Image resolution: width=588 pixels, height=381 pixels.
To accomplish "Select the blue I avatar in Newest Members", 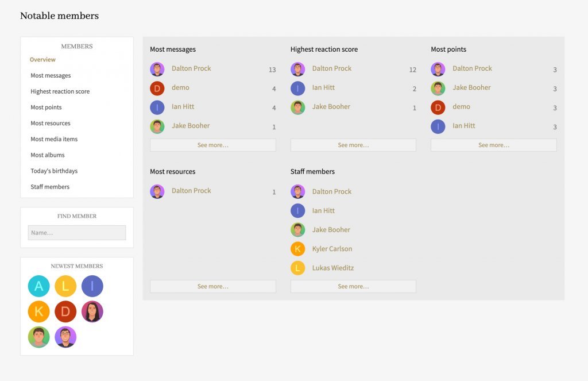I will [x=92, y=286].
